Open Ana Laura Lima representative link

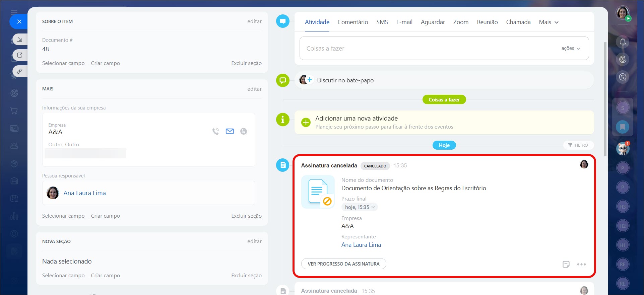click(x=361, y=245)
